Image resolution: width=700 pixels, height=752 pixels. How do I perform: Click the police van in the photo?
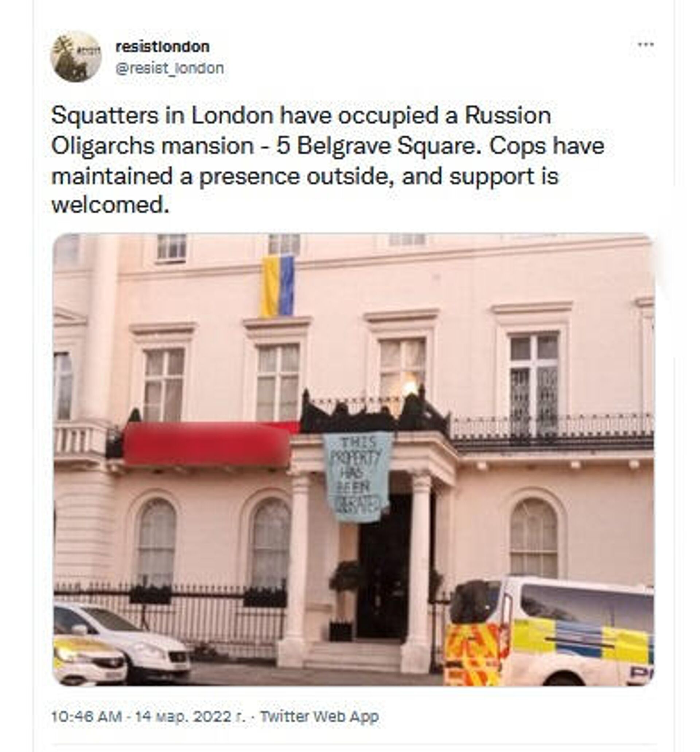[x=549, y=631]
